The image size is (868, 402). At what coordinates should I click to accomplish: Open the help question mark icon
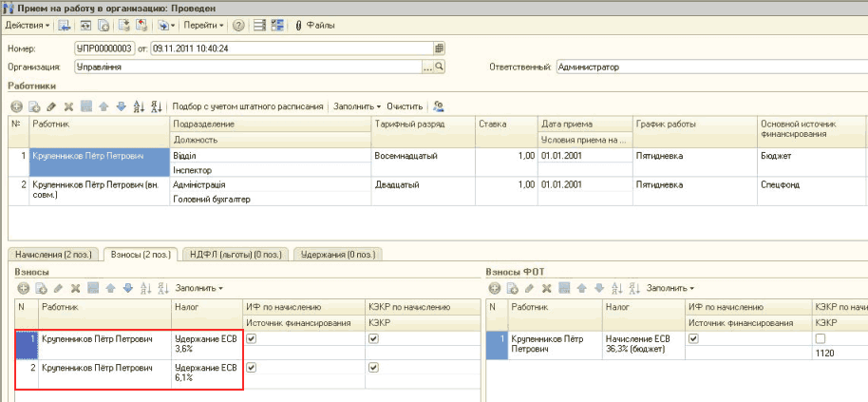237,25
